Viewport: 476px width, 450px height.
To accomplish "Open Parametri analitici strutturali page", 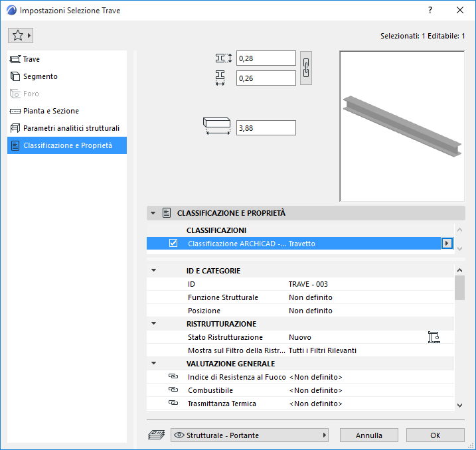I will point(67,128).
